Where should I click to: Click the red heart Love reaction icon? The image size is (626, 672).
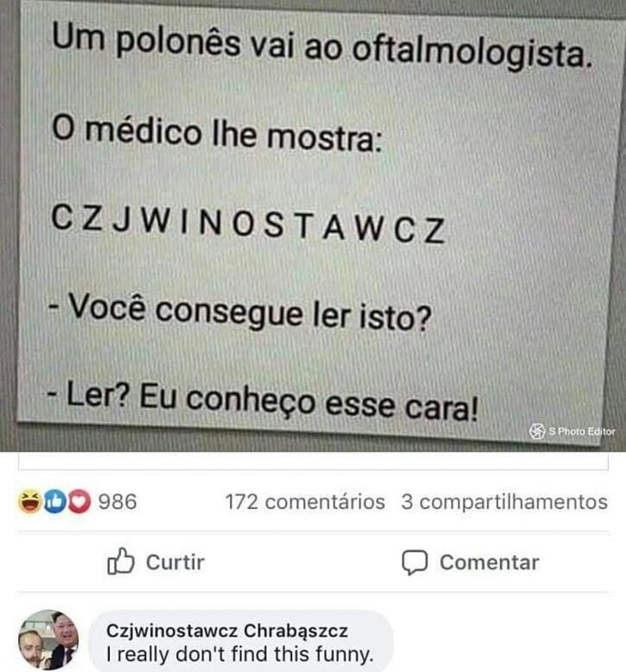point(79,502)
